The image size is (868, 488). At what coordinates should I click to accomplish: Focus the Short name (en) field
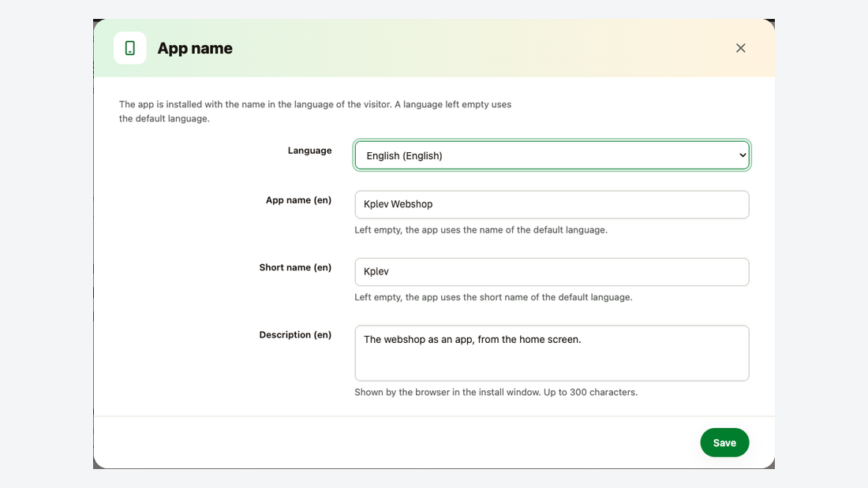click(552, 272)
